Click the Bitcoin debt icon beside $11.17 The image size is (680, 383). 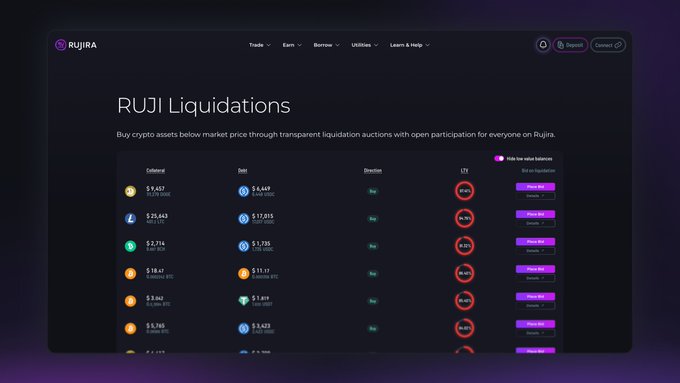(244, 273)
